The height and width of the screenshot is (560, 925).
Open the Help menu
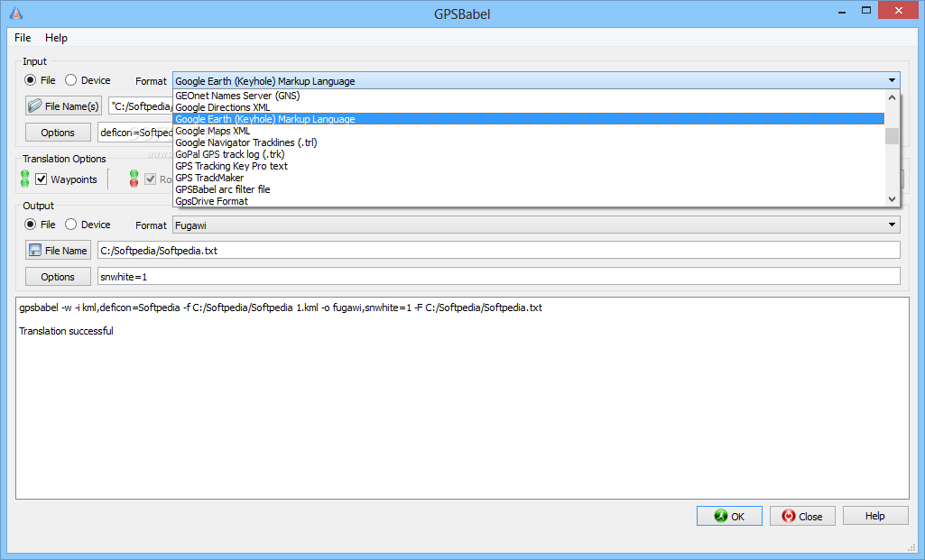point(56,38)
